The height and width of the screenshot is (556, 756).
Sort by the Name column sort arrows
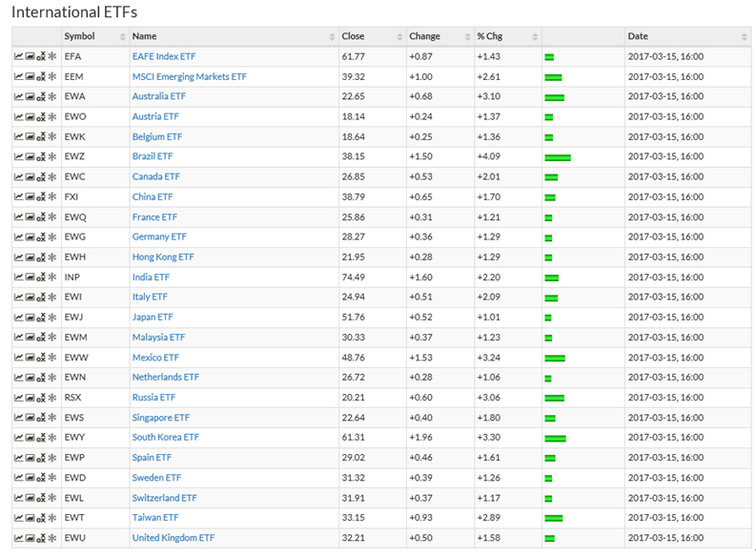[x=331, y=36]
